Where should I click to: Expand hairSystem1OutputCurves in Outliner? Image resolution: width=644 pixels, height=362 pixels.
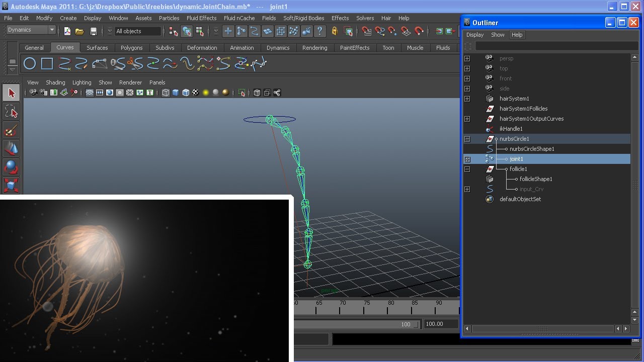(x=467, y=119)
